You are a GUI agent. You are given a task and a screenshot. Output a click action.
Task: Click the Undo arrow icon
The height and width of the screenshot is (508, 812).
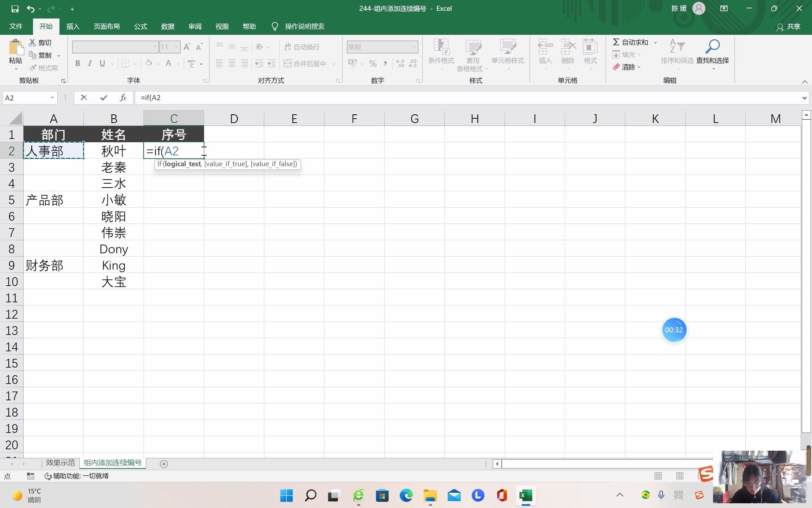pos(30,9)
